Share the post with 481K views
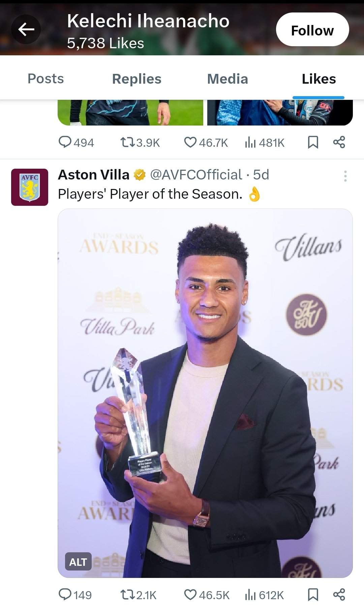364x611 pixels. pyautogui.click(x=339, y=142)
